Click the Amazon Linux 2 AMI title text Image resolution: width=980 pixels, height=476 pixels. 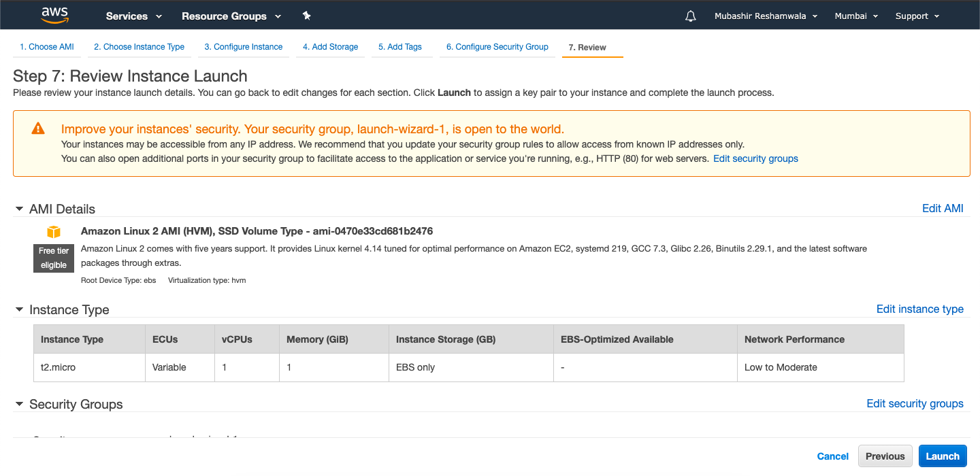point(257,231)
